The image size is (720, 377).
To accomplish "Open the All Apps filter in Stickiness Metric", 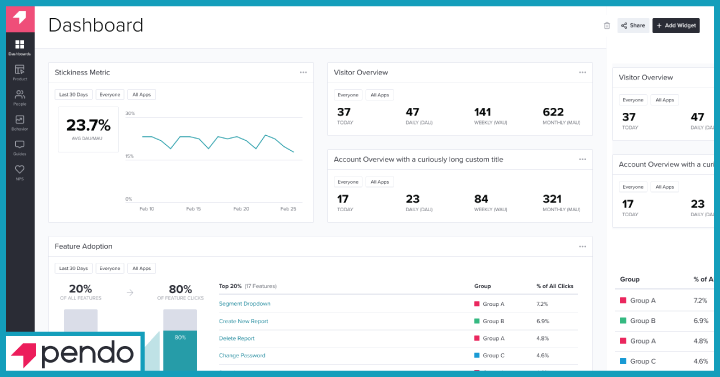I will click(x=141, y=95).
